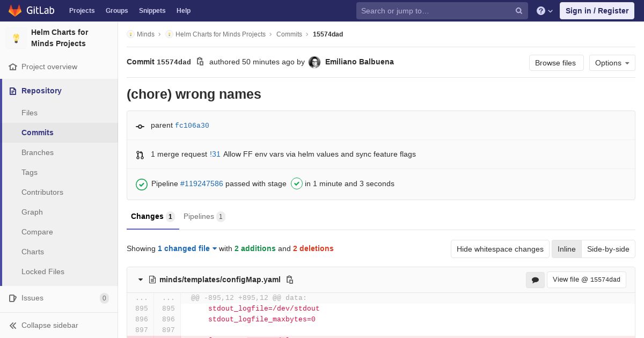Open Help in navbar
Viewport: 644px width, 338px height.
coord(184,11)
